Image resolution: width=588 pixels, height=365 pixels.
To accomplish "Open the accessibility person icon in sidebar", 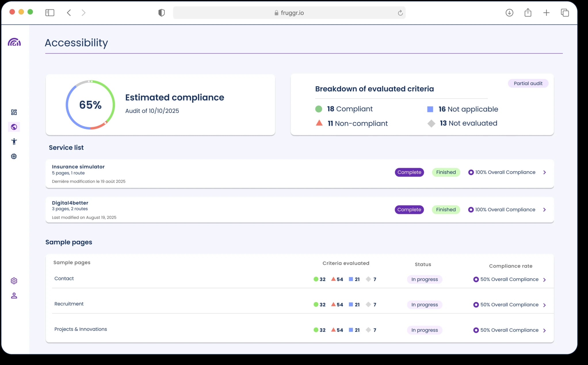I will click(14, 142).
